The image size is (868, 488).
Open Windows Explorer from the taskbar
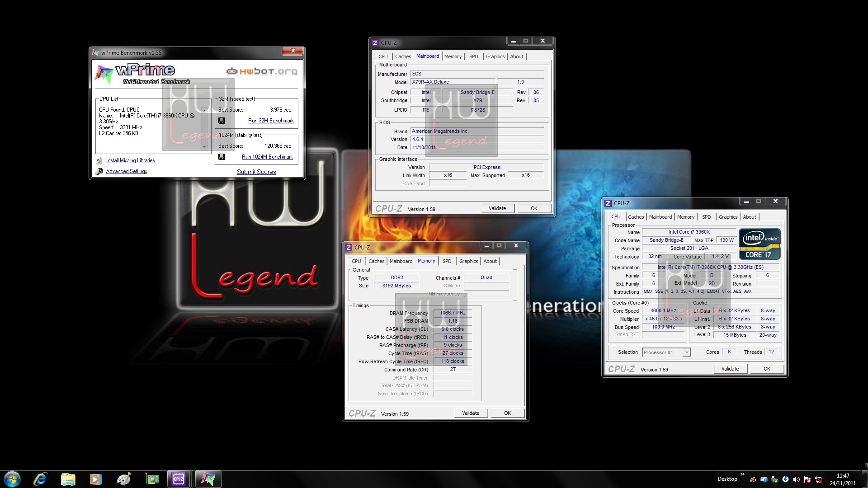click(x=68, y=479)
